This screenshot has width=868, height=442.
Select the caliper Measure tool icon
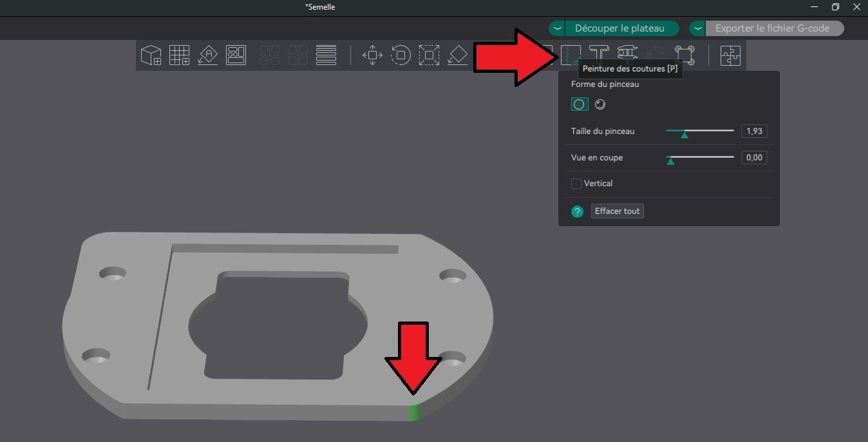(627, 53)
